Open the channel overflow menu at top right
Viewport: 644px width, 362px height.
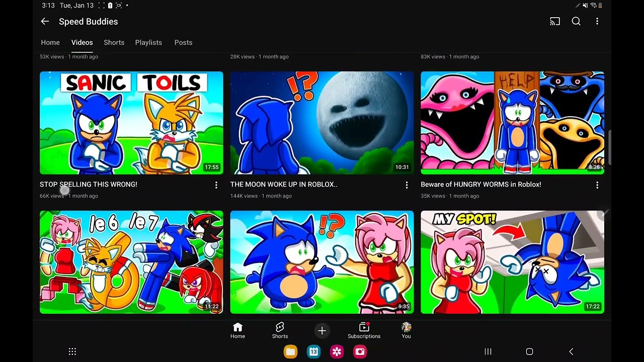[x=597, y=21]
